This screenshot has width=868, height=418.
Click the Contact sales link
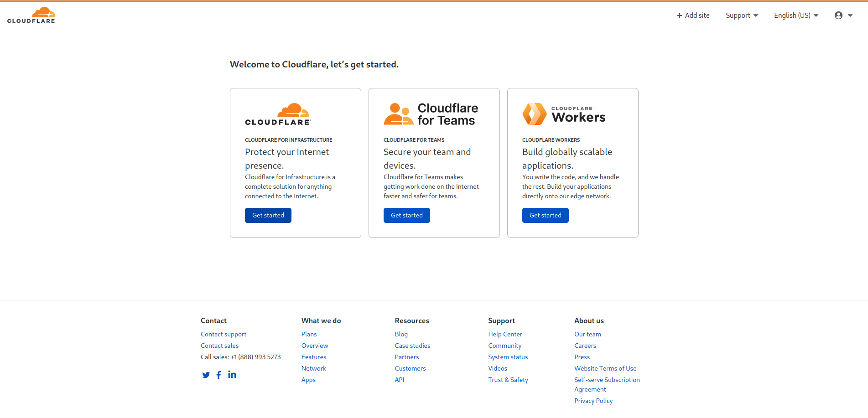click(x=219, y=346)
